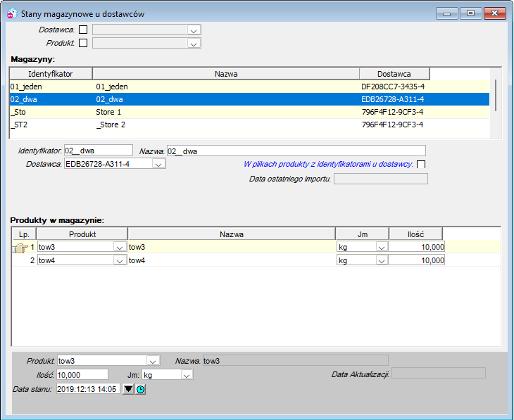Click Produkt column header in products table
Screen dimensions: 514x420
point(82,234)
